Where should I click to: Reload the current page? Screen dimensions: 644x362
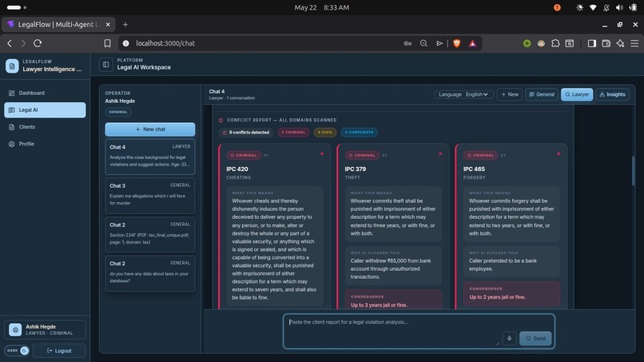pos(38,43)
